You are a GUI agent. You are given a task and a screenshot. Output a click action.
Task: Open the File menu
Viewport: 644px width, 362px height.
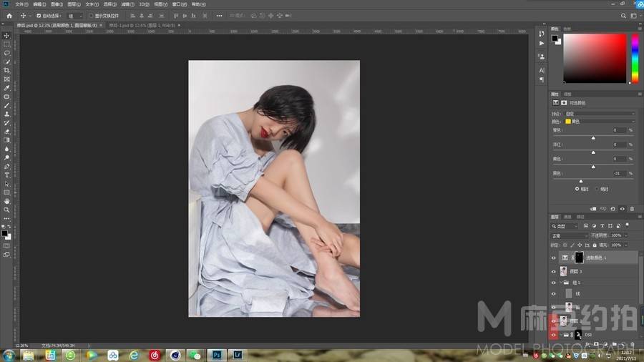tap(21, 4)
